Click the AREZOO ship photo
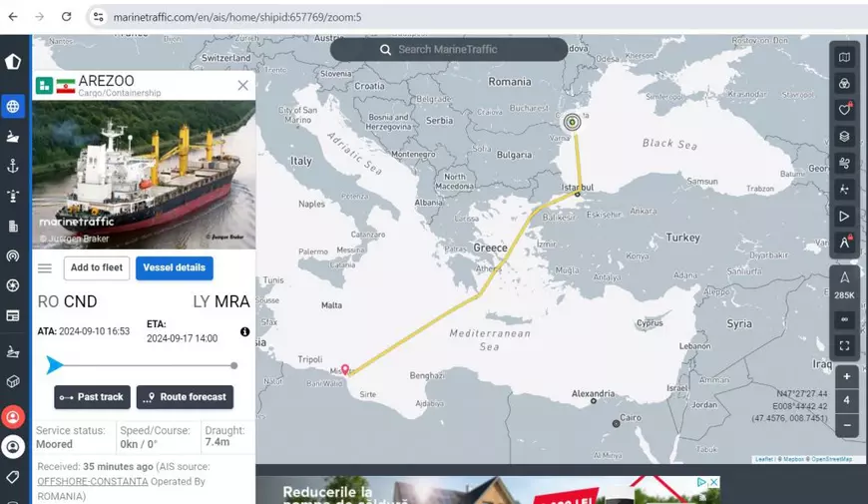The image size is (868, 504). (144, 175)
